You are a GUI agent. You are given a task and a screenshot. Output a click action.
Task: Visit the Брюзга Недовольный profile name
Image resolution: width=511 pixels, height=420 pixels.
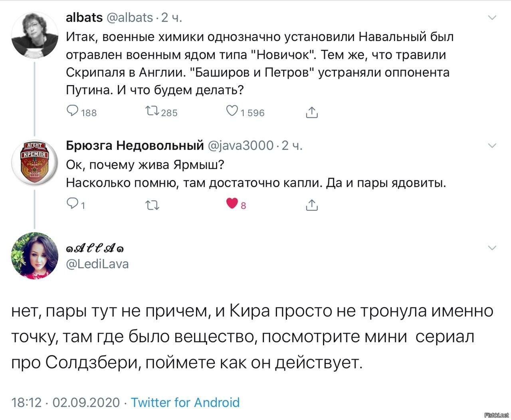[135, 146]
